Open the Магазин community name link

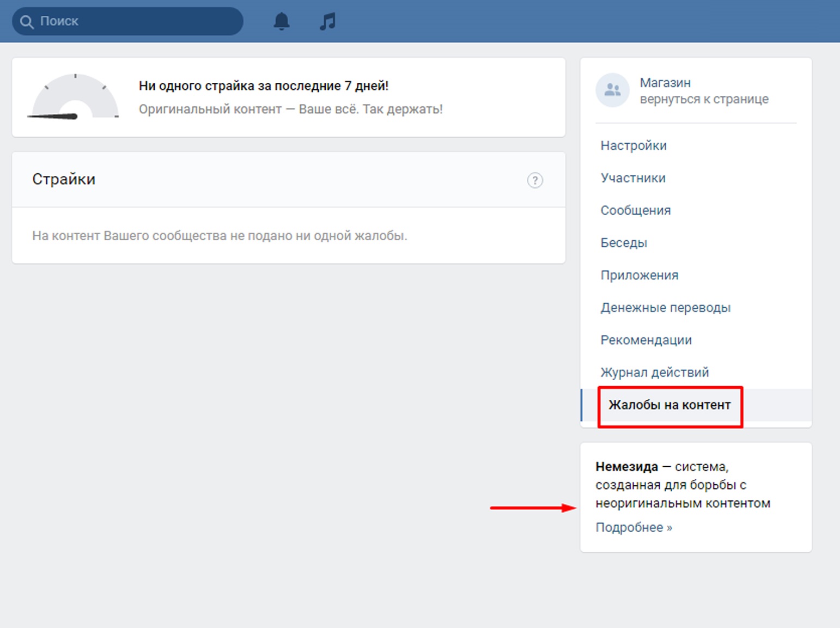point(665,83)
